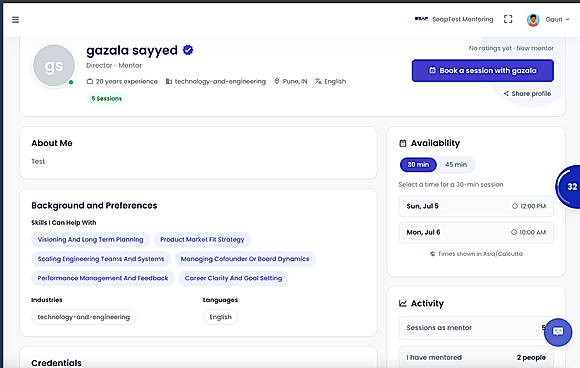Viewport: 580px width, 368px height.
Task: Open the chat support floating button
Action: (558, 332)
